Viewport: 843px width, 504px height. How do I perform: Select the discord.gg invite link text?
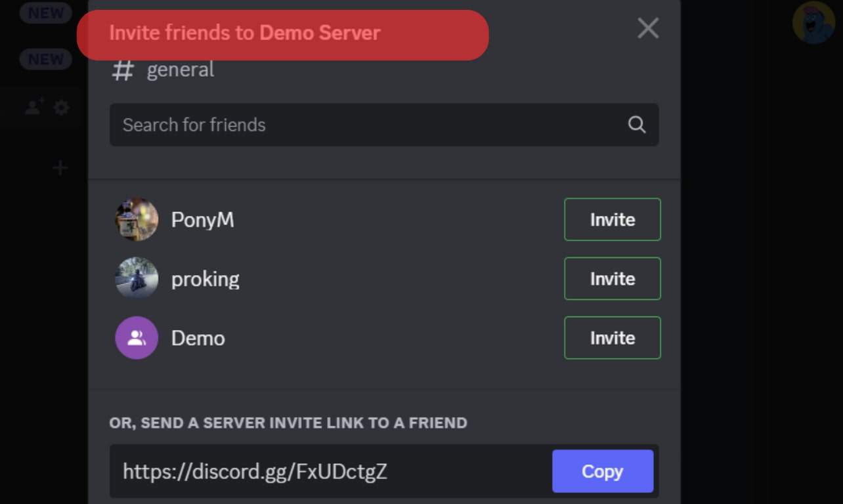tap(255, 471)
